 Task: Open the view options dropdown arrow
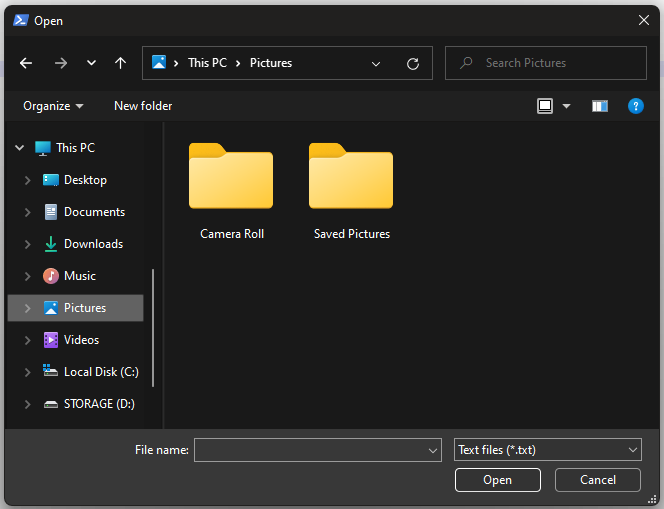pyautogui.click(x=566, y=106)
